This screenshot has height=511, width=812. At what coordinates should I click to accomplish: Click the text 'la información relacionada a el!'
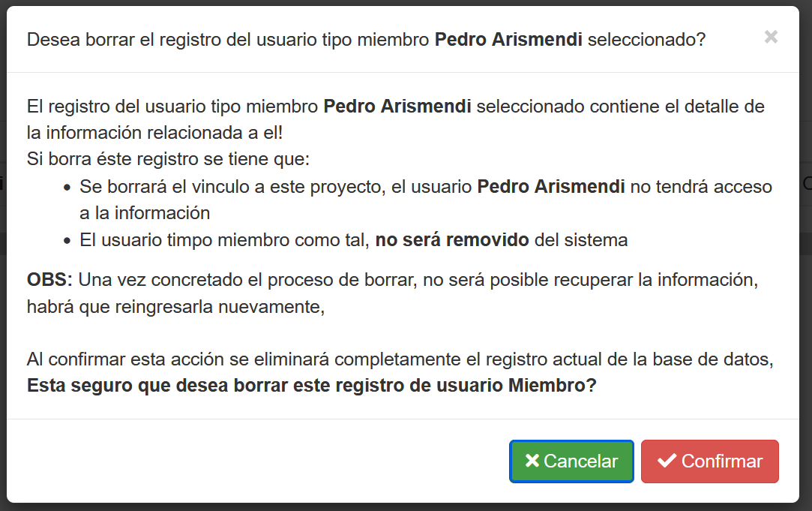[x=154, y=133]
